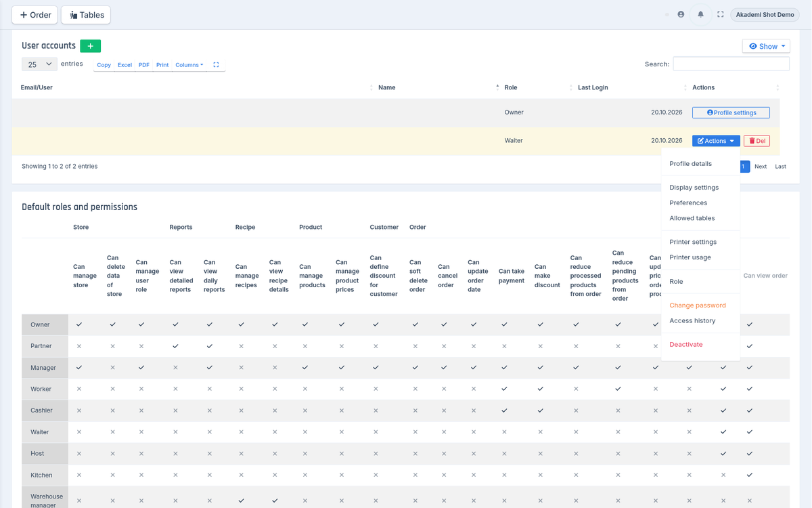Select the Manager role row label
Viewport: 812px width, 508px height.
click(45, 368)
